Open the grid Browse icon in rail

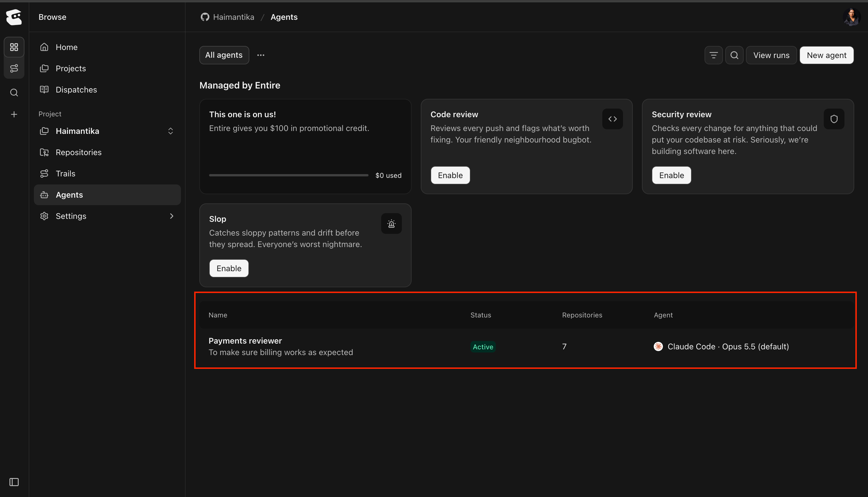pyautogui.click(x=14, y=47)
